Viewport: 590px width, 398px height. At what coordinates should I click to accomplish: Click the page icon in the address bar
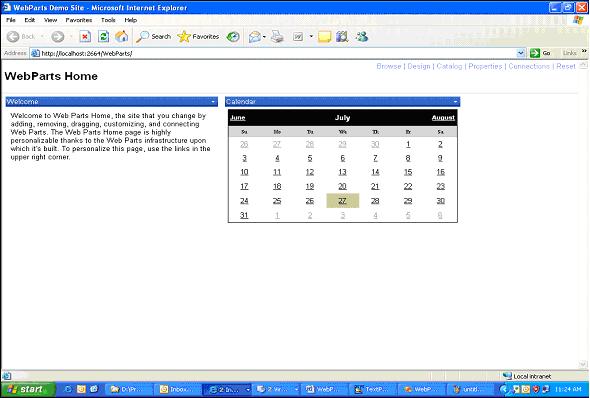pyautogui.click(x=35, y=53)
